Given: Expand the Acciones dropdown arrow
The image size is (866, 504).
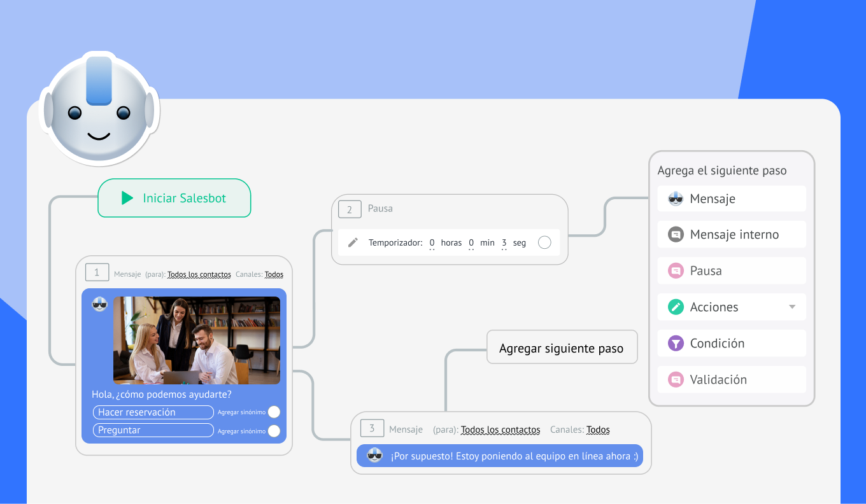Looking at the screenshot, I should 792,307.
